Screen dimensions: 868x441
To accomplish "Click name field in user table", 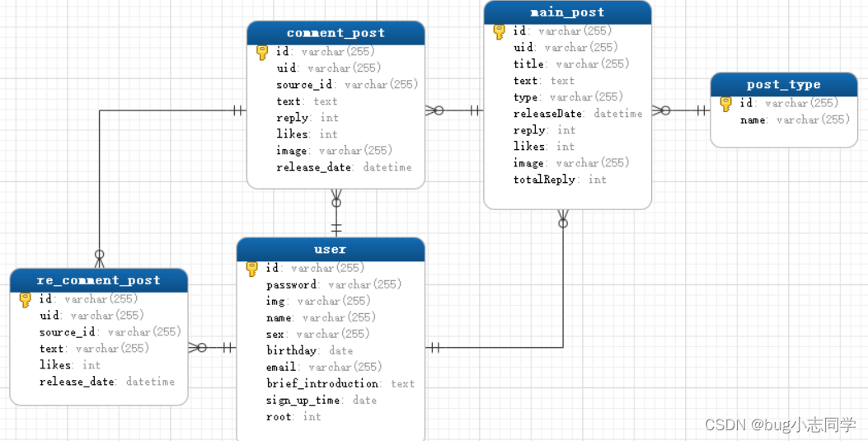I will [x=321, y=318].
